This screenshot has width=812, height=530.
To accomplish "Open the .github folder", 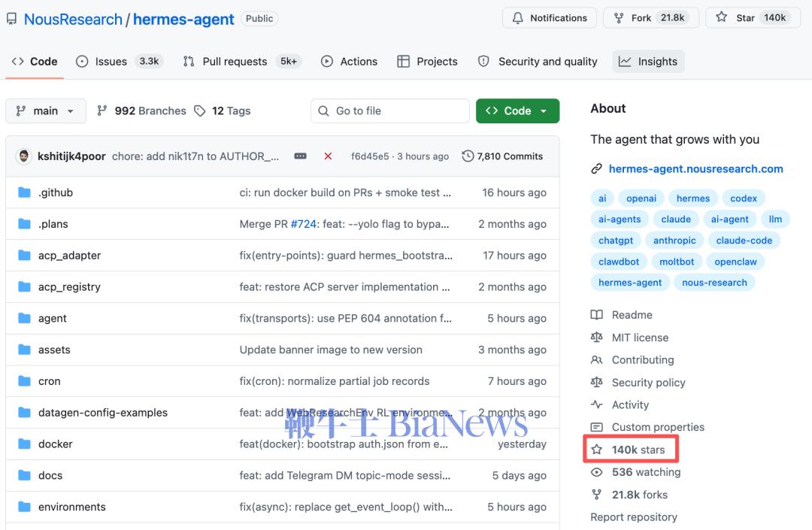I will (56, 192).
